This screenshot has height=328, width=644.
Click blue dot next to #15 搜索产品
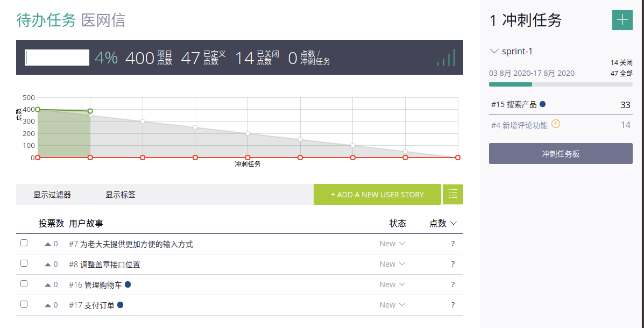(x=542, y=104)
